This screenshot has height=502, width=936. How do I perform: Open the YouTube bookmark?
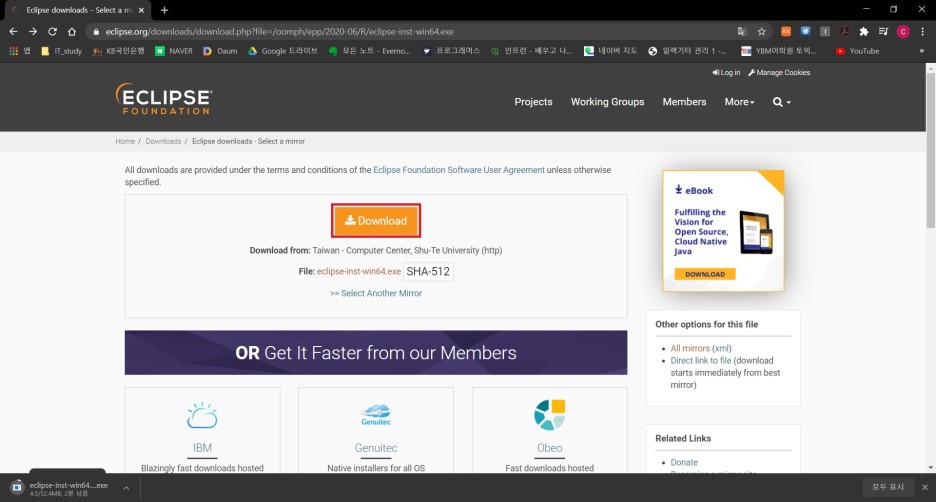[x=857, y=51]
